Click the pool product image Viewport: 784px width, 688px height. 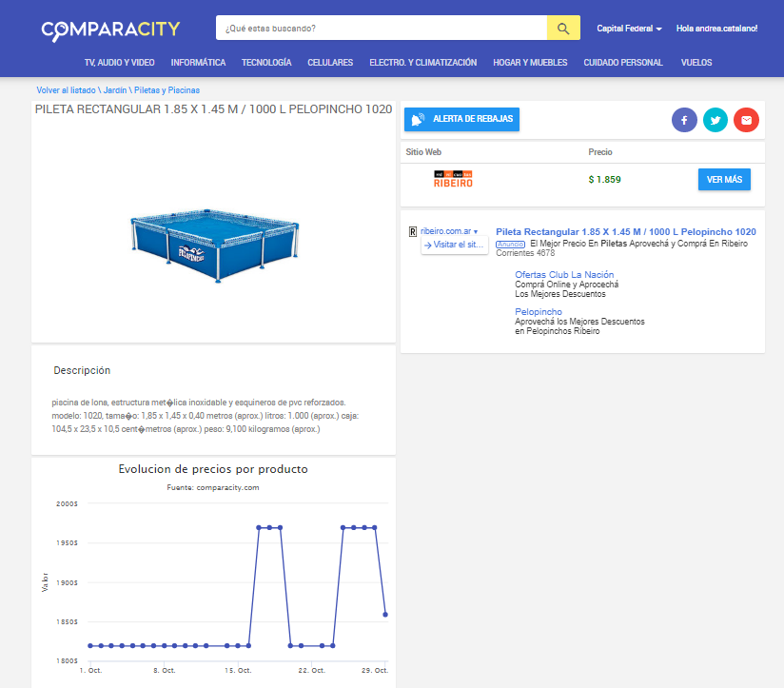tap(215, 246)
